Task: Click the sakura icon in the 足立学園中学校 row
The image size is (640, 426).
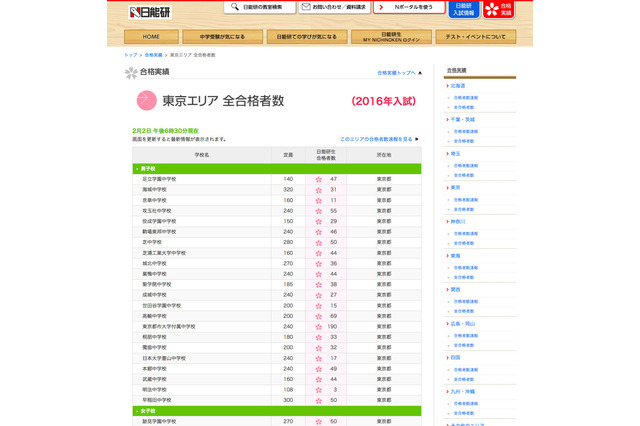Action: 319,180
